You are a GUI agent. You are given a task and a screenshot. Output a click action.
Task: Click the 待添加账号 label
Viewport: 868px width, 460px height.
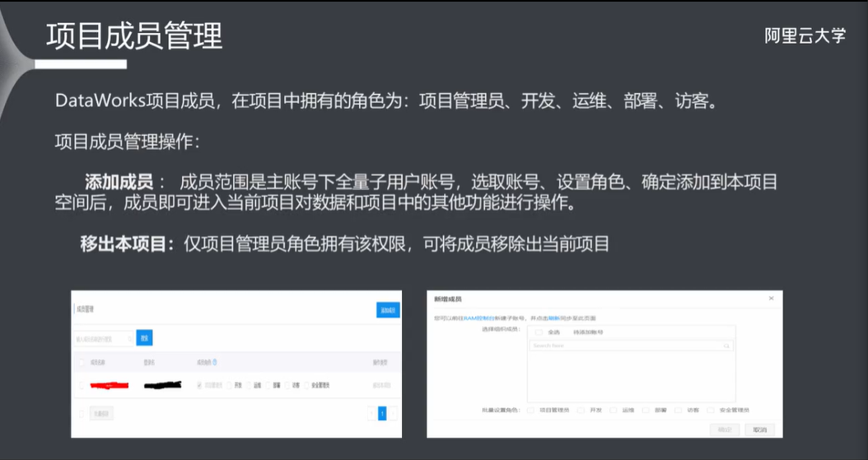588,332
